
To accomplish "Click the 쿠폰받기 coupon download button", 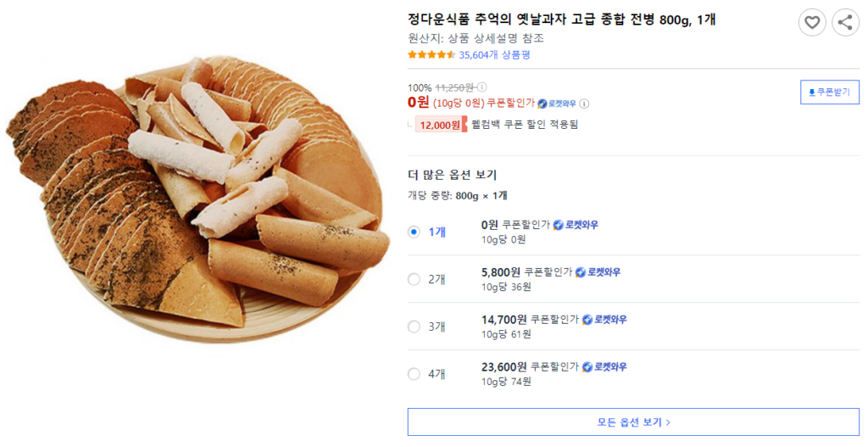I will [x=830, y=92].
